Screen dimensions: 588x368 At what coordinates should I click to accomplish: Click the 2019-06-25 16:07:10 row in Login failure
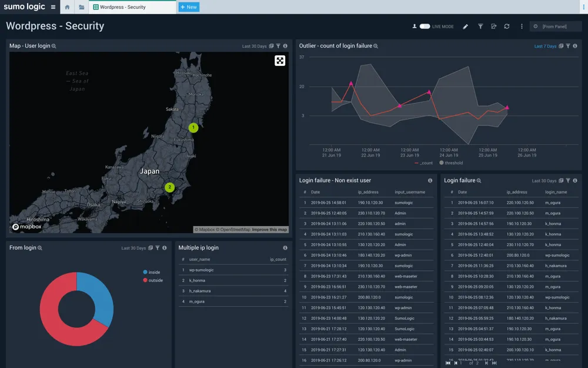click(511, 203)
